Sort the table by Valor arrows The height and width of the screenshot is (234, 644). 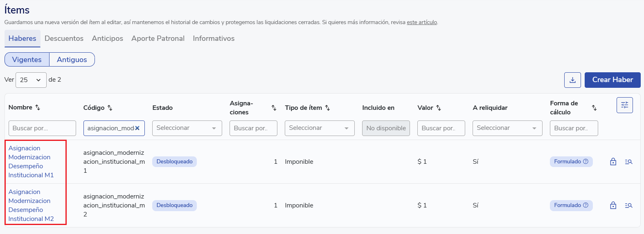pyautogui.click(x=439, y=108)
